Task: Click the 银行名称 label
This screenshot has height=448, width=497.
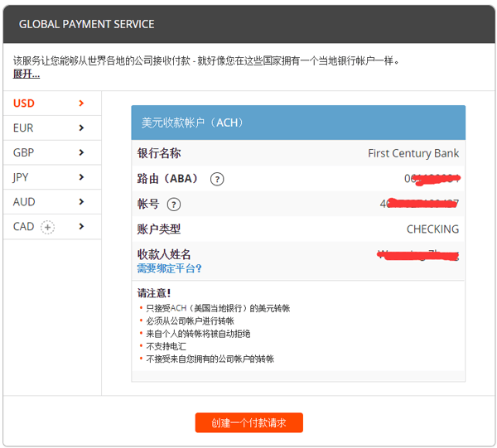Action: point(159,153)
